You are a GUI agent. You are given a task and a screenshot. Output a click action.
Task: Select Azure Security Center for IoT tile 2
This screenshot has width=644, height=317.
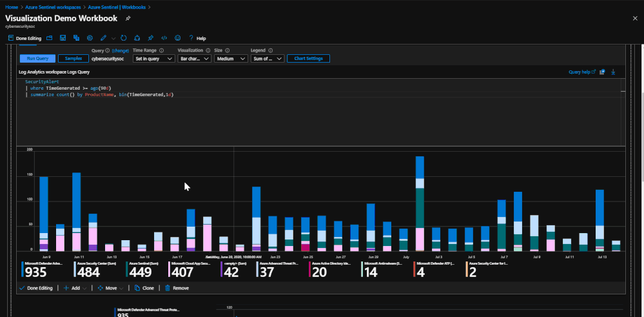pyautogui.click(x=487, y=269)
